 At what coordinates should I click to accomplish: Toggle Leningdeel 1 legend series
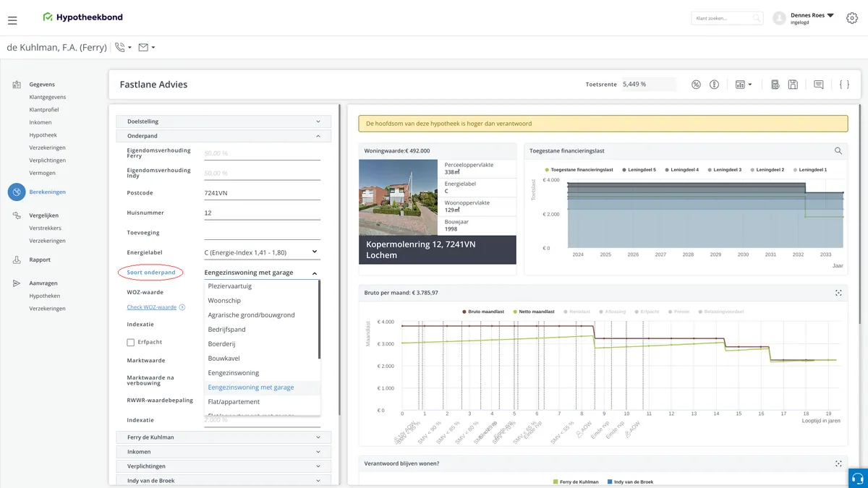(810, 170)
